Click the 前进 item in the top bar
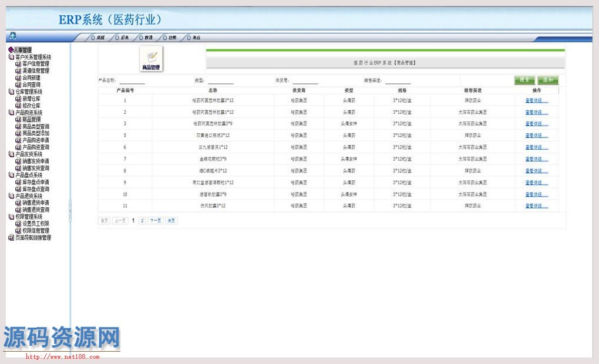 tap(146, 38)
